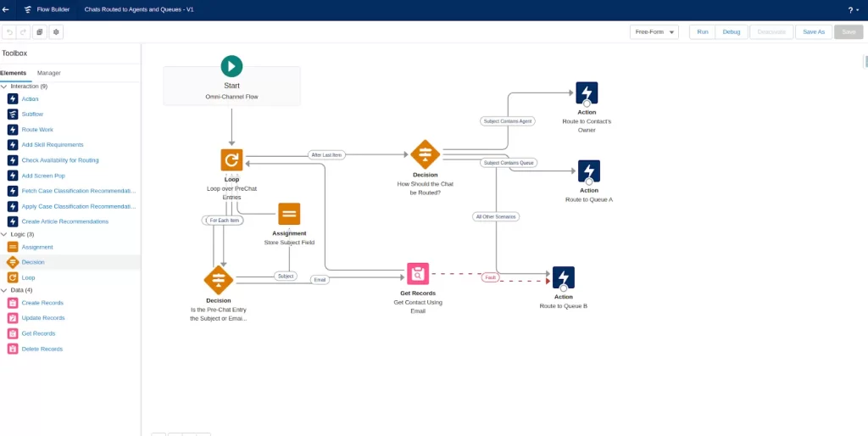This screenshot has width=868, height=436.
Task: Click the All Other Scenarios connector label
Action: point(496,216)
